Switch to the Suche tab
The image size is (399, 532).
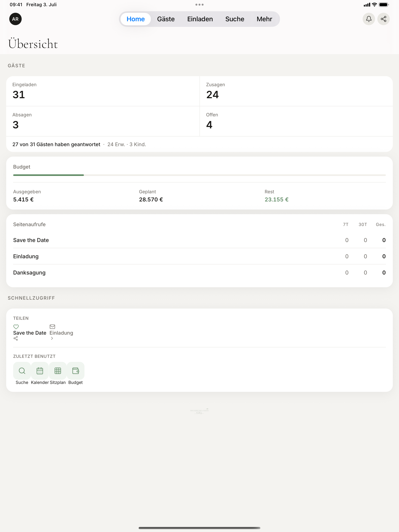click(x=234, y=19)
